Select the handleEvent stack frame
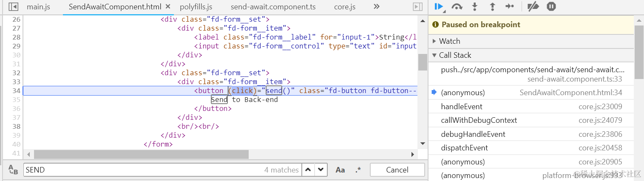 (x=531, y=107)
